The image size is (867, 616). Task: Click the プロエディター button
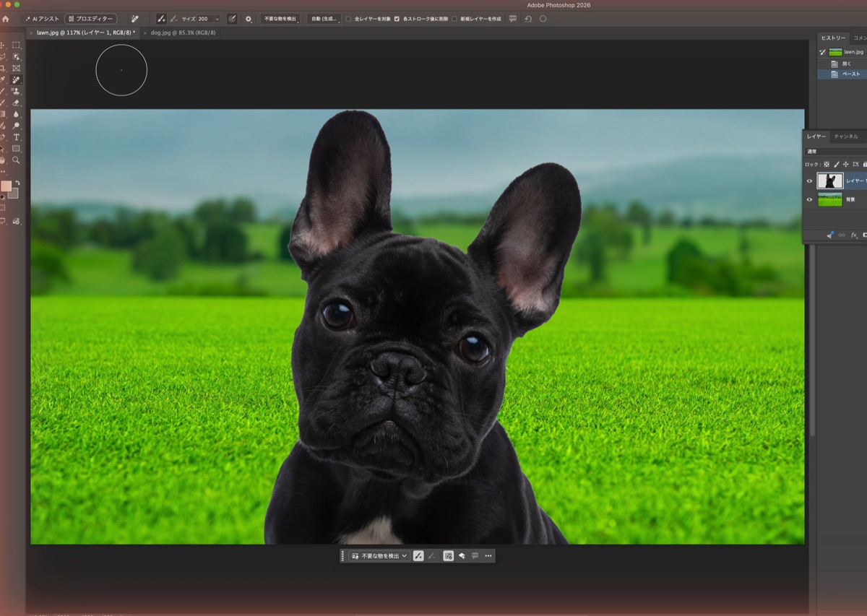[x=90, y=19]
